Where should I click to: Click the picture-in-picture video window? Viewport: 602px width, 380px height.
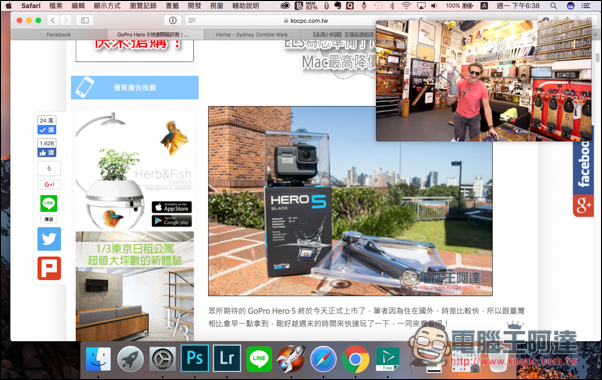coord(484,81)
